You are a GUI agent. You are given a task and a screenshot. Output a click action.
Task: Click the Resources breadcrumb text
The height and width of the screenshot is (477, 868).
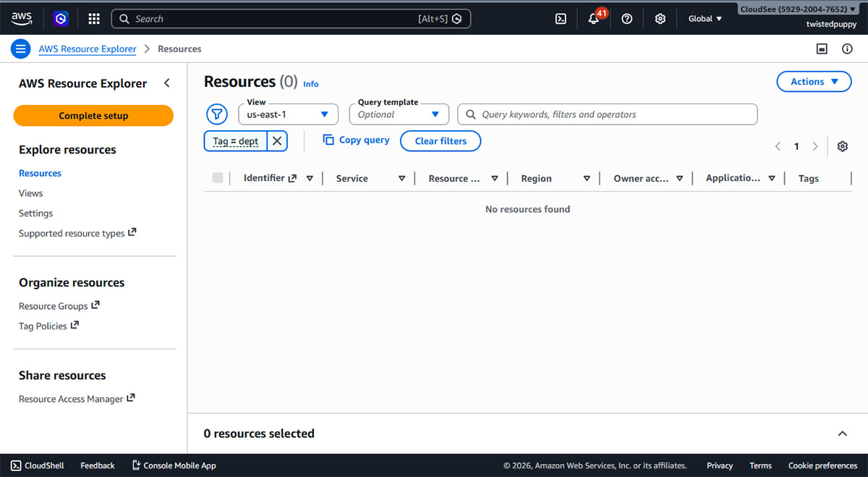click(x=179, y=49)
